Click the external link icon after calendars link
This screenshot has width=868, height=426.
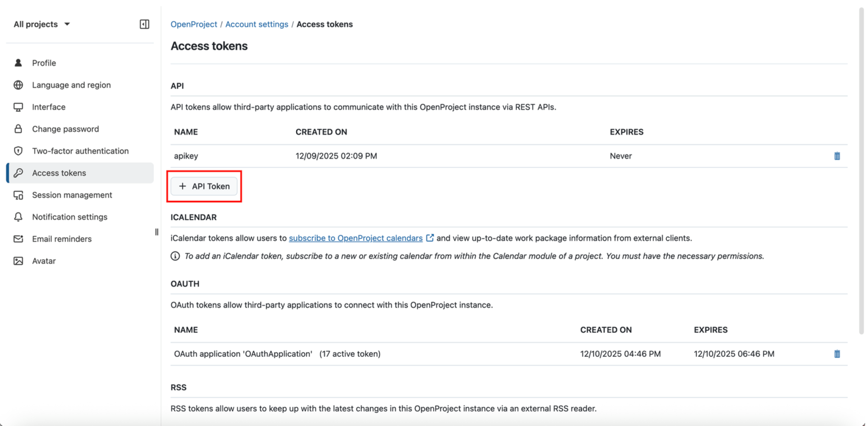point(430,237)
